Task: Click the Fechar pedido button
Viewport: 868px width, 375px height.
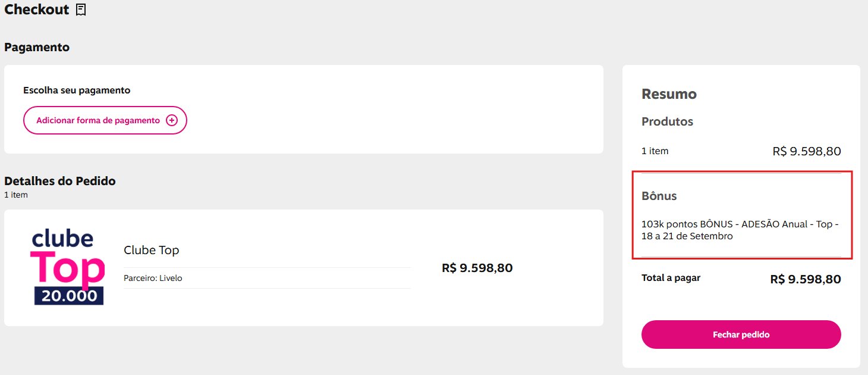Action: coord(741,335)
